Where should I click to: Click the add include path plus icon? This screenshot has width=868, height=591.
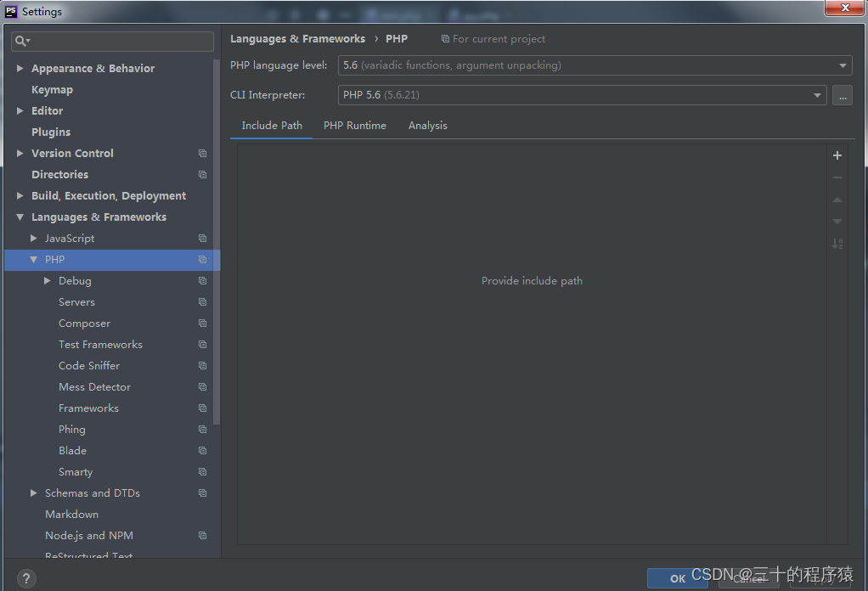[x=837, y=155]
